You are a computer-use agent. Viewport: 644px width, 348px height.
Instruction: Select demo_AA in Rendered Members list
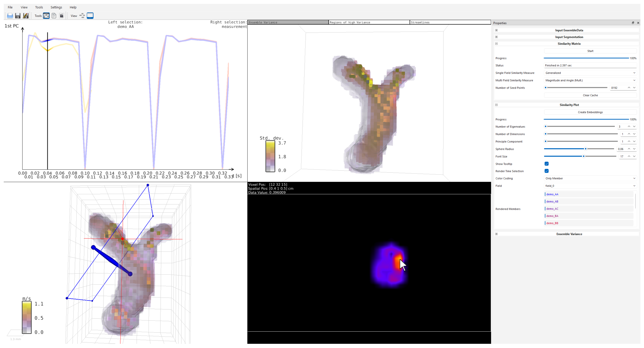tap(589, 194)
